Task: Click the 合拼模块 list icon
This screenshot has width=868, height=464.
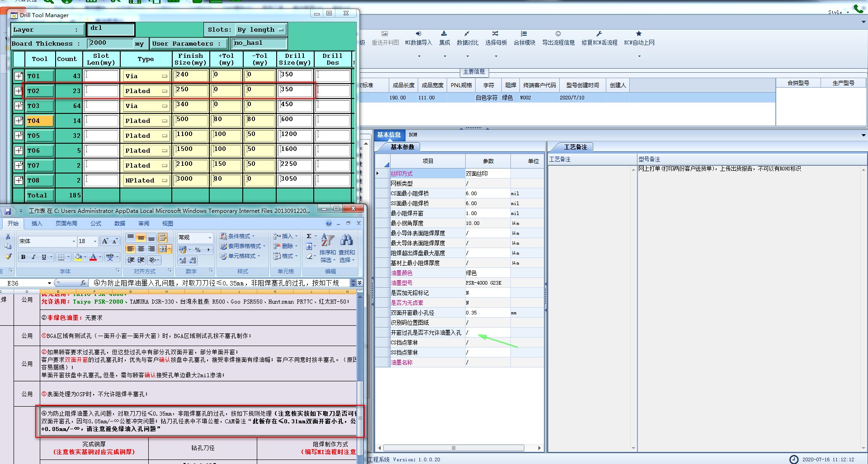Action: pos(524,34)
